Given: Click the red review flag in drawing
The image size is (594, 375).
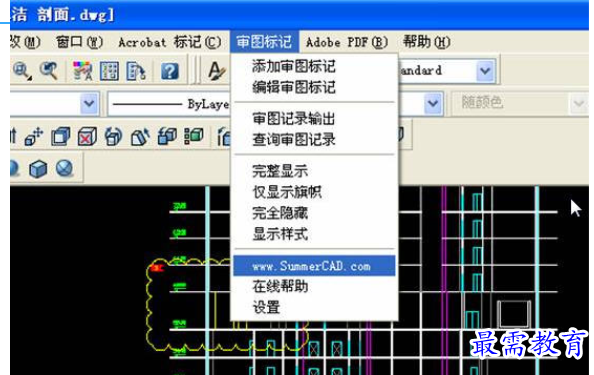Looking at the screenshot, I should pos(156,268).
